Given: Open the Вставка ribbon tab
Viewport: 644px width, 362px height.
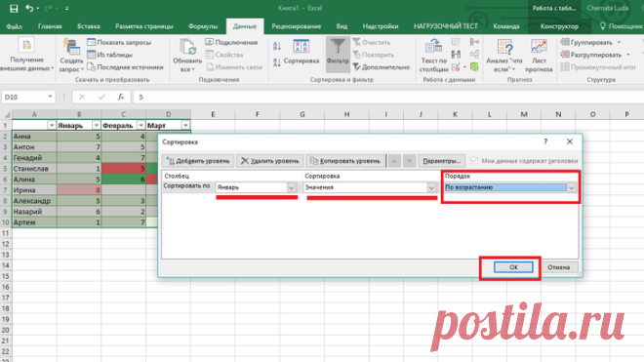Looking at the screenshot, I should pyautogui.click(x=88, y=26).
